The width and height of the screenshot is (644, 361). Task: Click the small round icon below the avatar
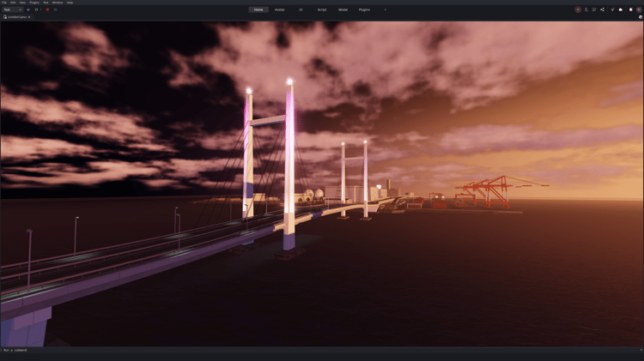pyautogui.click(x=641, y=17)
